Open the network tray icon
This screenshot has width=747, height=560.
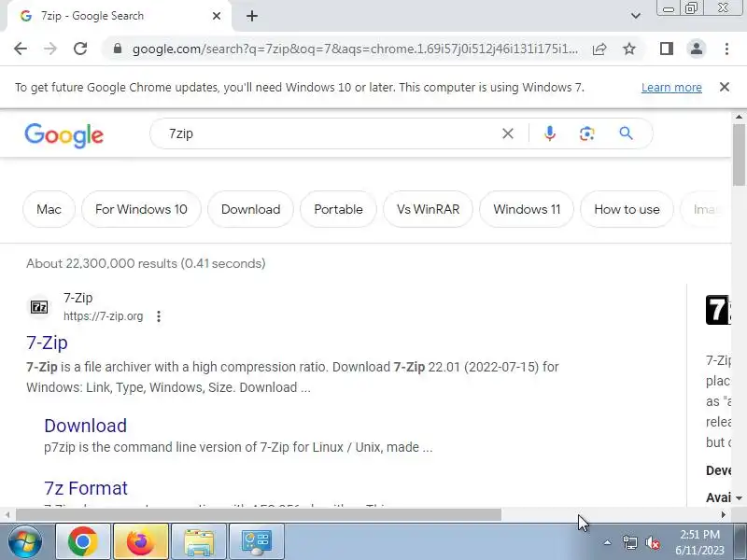tap(629, 542)
